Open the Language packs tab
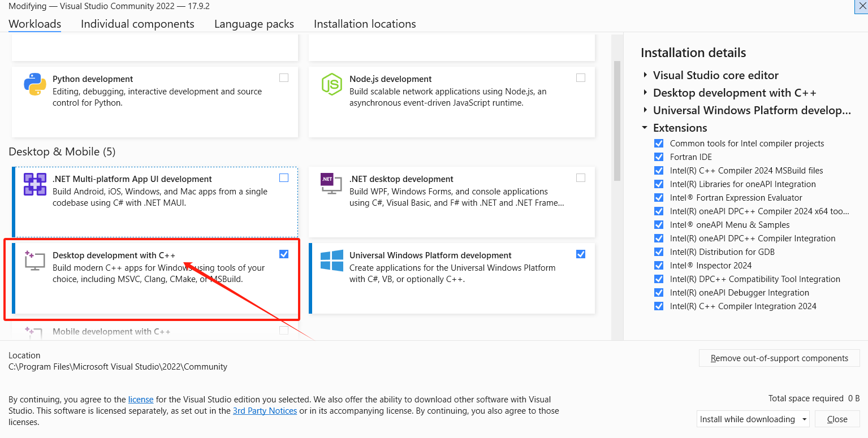Image resolution: width=868 pixels, height=438 pixels. (254, 24)
